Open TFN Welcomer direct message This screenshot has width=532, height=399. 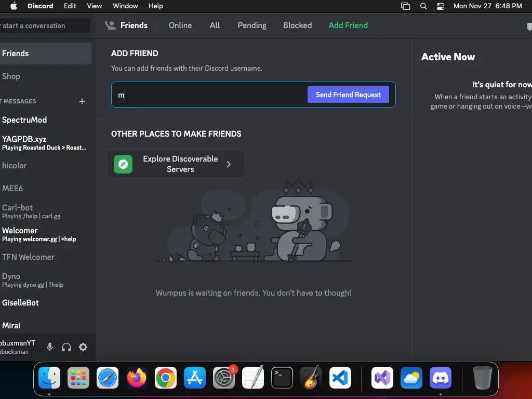click(46, 257)
